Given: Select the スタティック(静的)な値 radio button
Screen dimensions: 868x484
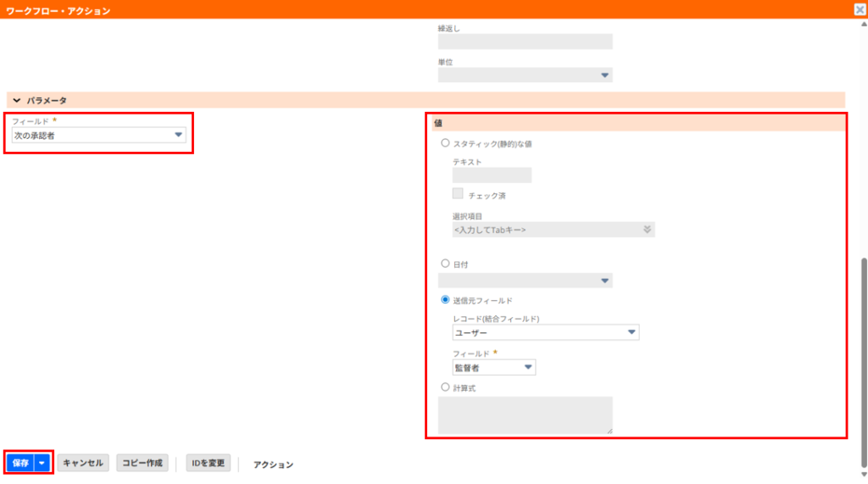Looking at the screenshot, I should tap(446, 143).
